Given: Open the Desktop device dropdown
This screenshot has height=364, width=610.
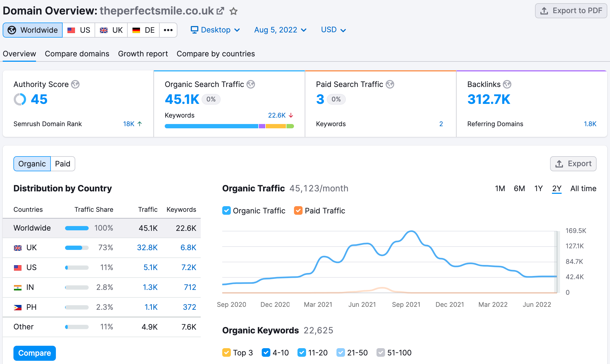Looking at the screenshot, I should 215,30.
